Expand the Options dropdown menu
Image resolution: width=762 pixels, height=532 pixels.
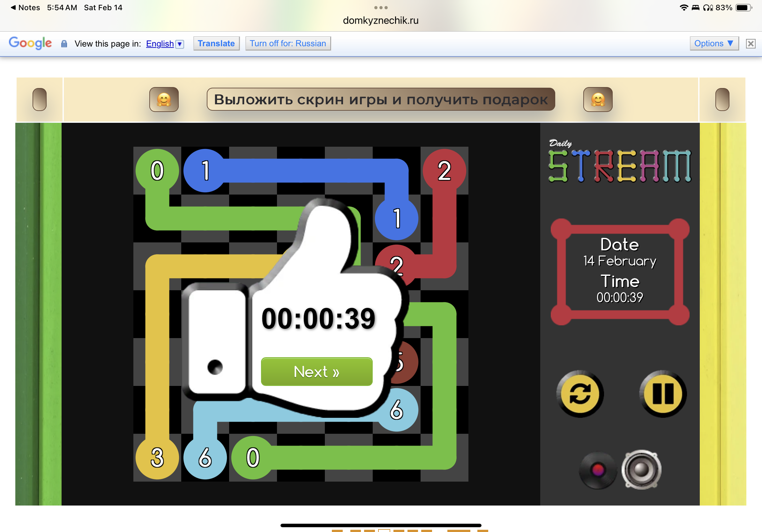pyautogui.click(x=713, y=43)
